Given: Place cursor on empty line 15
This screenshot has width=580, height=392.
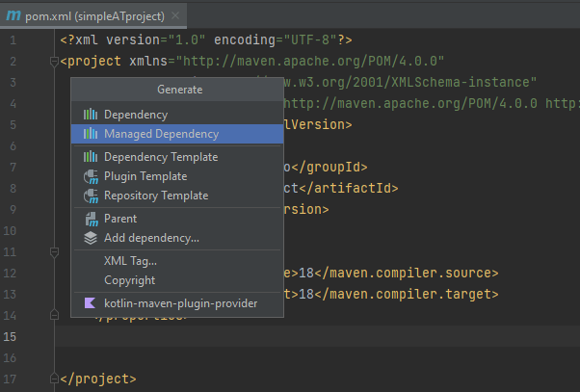Looking at the screenshot, I should pyautogui.click(x=317, y=336).
